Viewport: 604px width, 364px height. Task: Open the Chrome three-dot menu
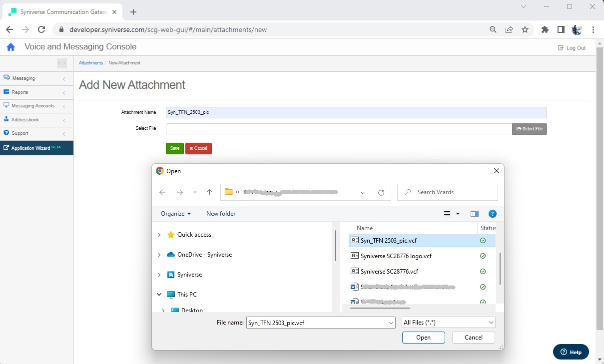pos(593,29)
